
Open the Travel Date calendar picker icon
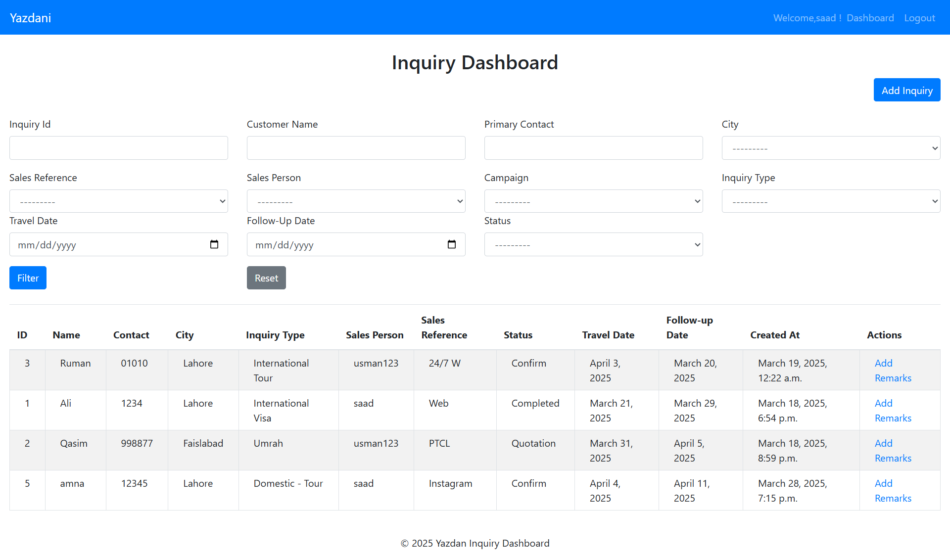214,244
